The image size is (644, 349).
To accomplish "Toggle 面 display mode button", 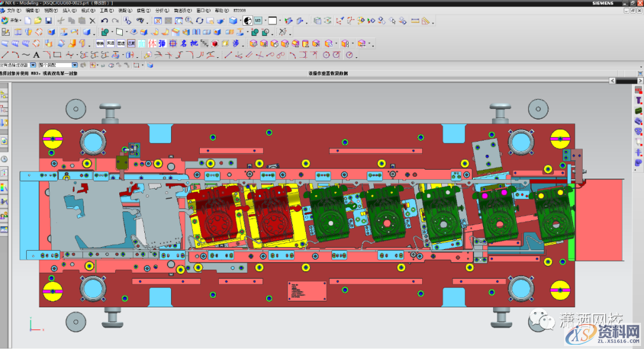I will click(141, 43).
